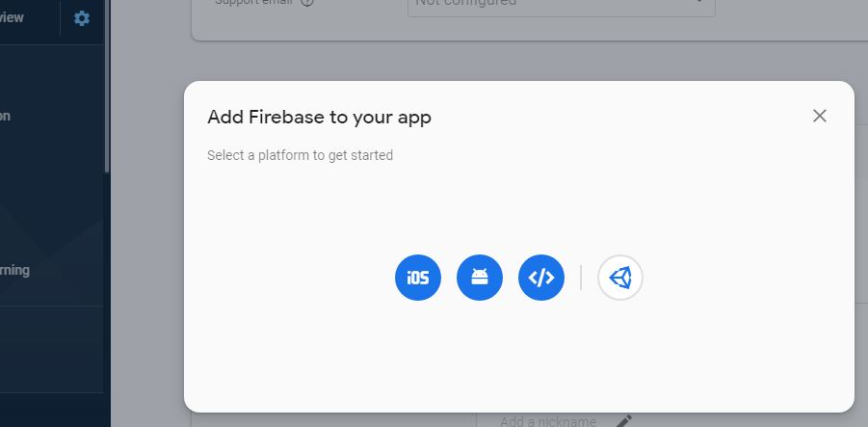Open the Not configured support email dropdown
The image size is (868, 427).
562,5
